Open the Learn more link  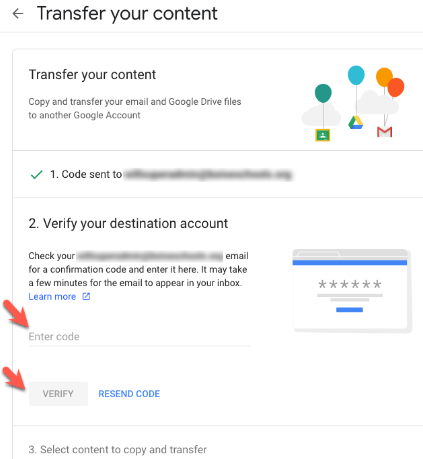click(52, 296)
